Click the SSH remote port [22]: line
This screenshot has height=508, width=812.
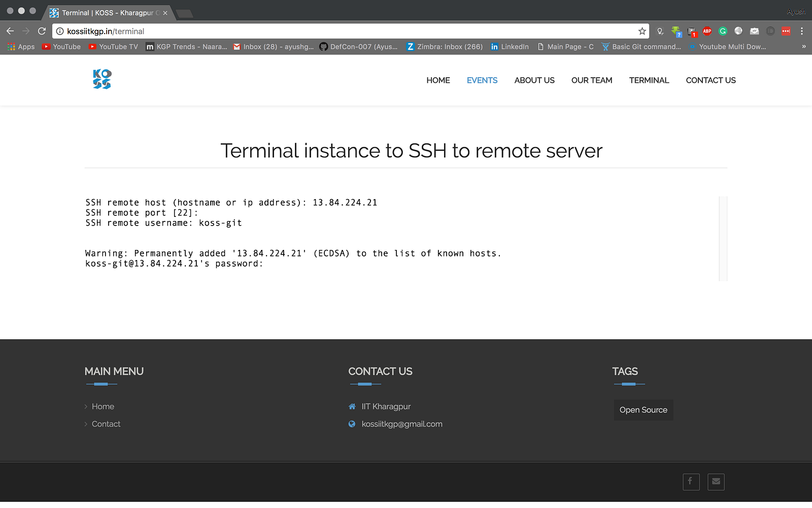pyautogui.click(x=142, y=213)
